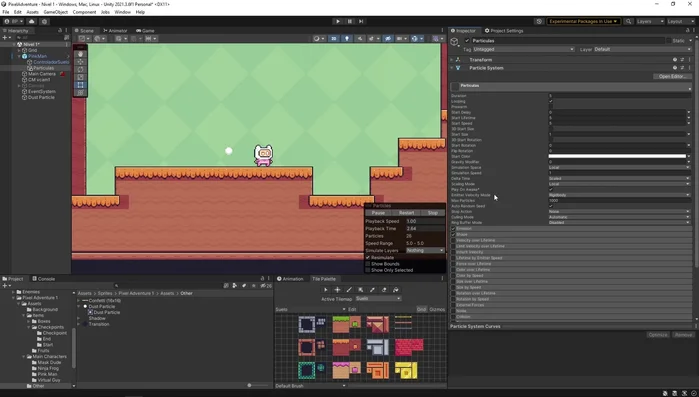Select the Move tool in scene toolbar
The image size is (699, 397).
click(80, 61)
